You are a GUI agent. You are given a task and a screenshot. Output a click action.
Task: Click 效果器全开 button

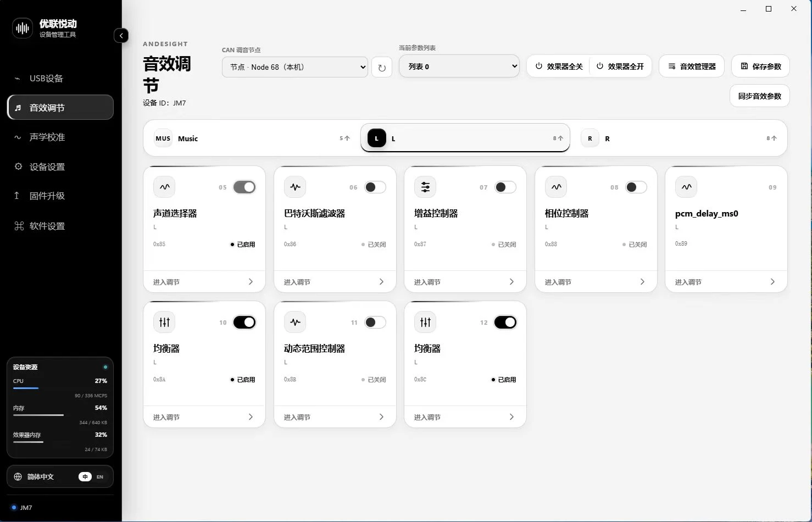620,66
